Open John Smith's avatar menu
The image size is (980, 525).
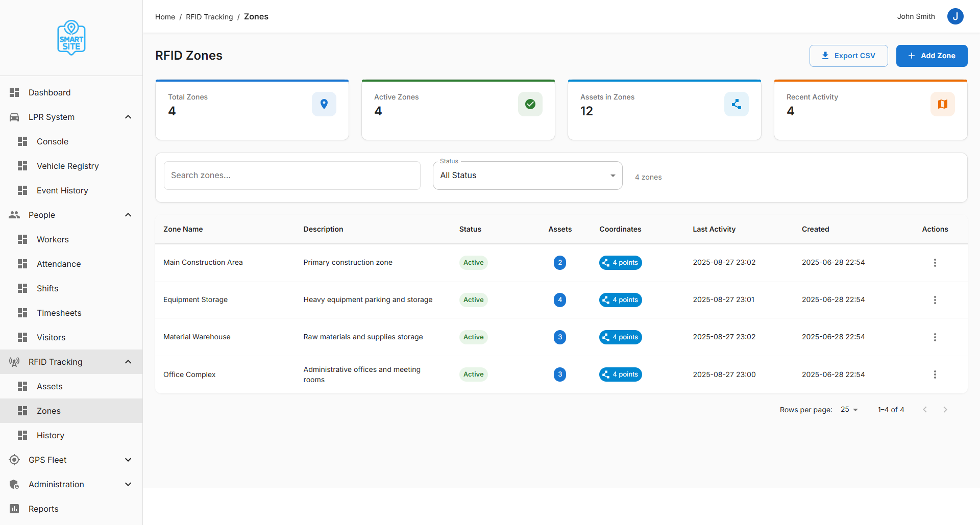click(x=955, y=16)
